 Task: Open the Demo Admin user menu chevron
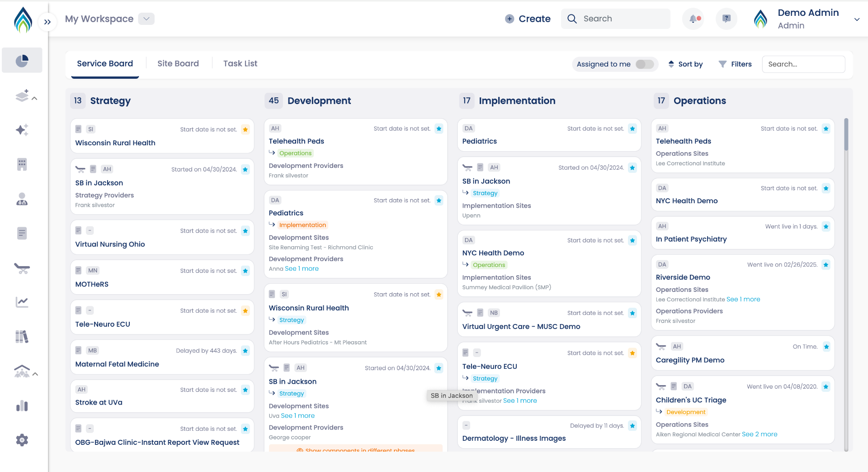coord(857,19)
